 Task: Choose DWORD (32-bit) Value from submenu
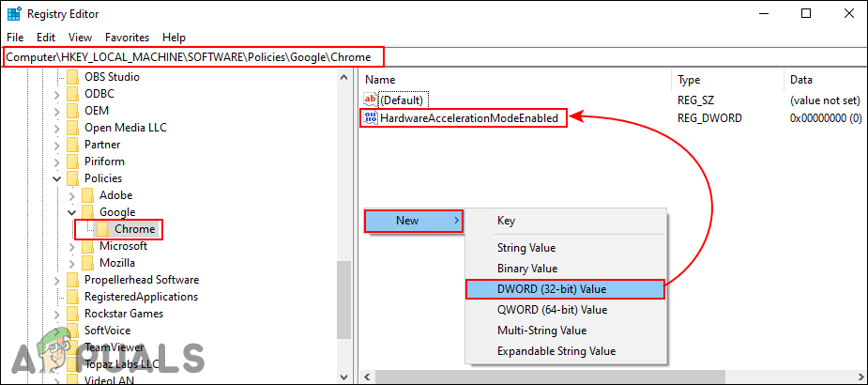click(565, 289)
